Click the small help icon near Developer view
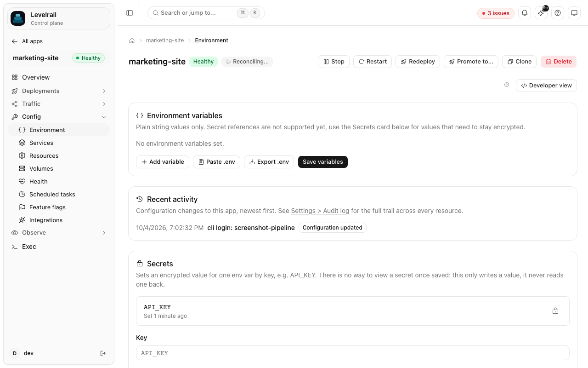Screen dimensions: 588x368 pos(507,85)
